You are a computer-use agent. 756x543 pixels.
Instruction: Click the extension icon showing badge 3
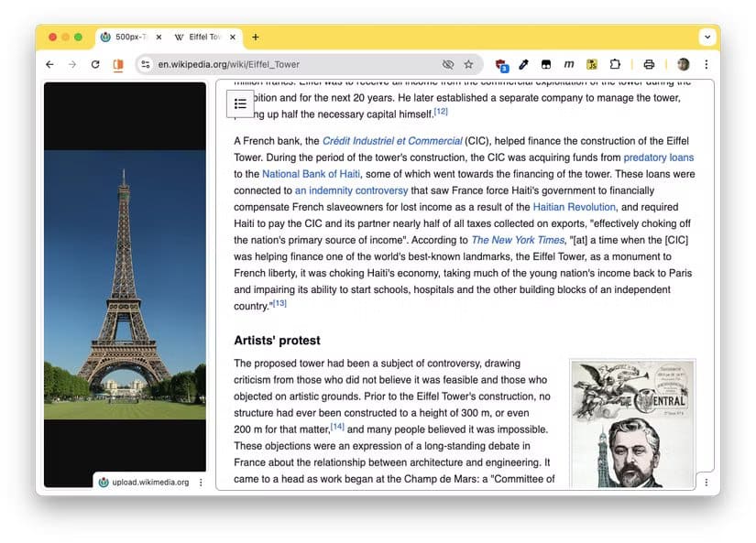500,64
